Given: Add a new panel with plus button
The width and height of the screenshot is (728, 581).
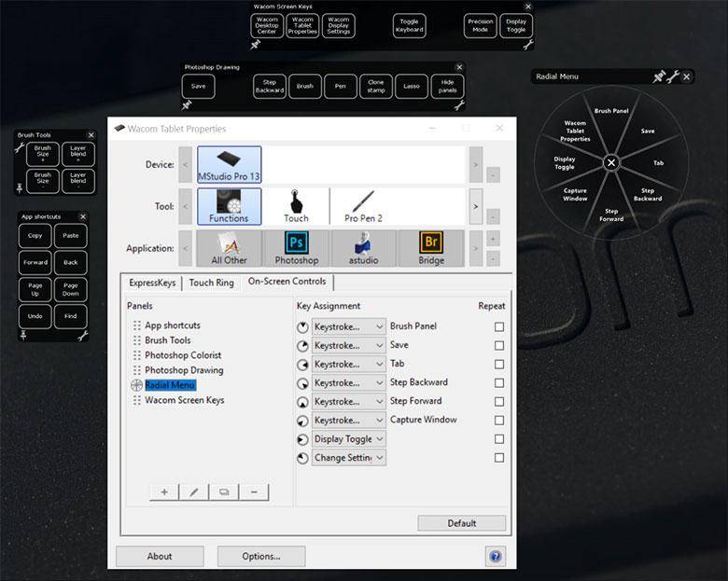Looking at the screenshot, I should (164, 492).
